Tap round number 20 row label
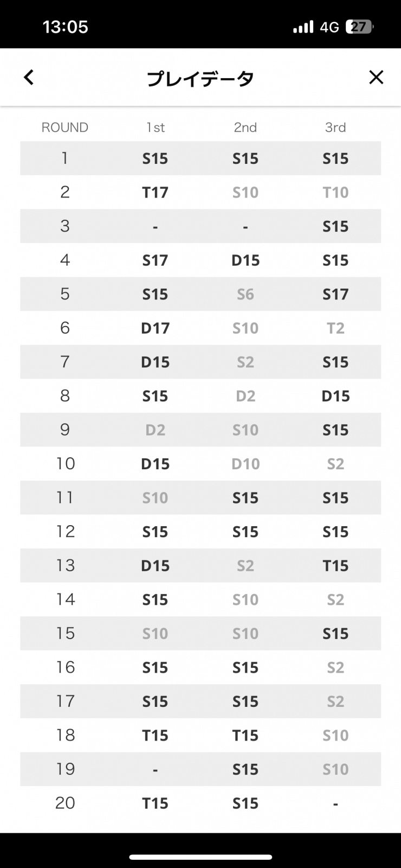Viewport: 401px width, 868px height. coord(65,803)
